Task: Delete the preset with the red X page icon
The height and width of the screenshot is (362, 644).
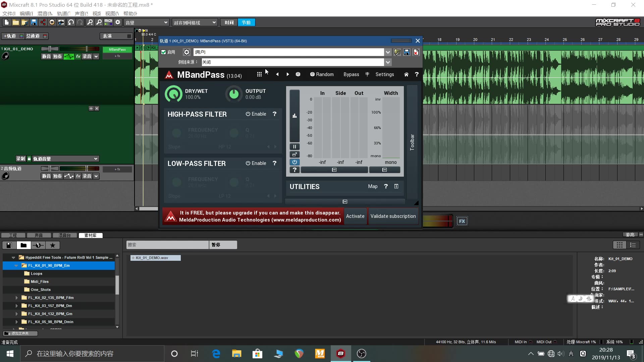Action: [416, 52]
